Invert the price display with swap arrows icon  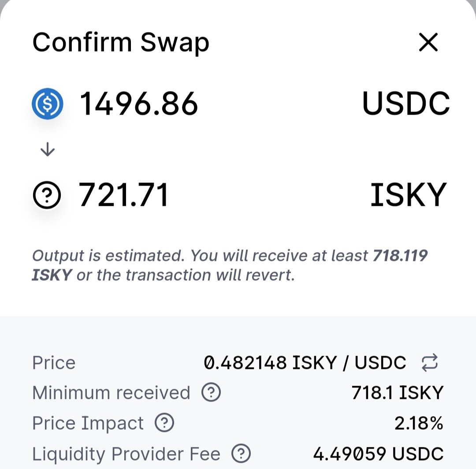point(430,362)
